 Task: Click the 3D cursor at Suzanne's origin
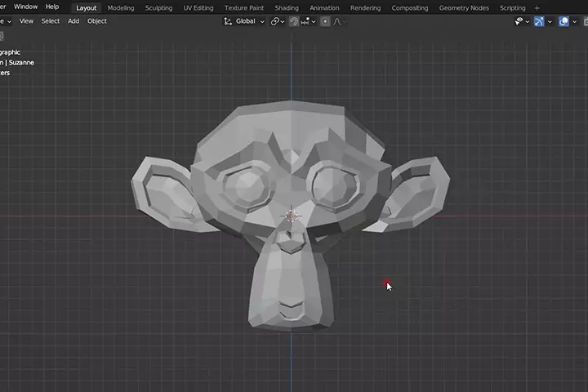click(x=292, y=216)
